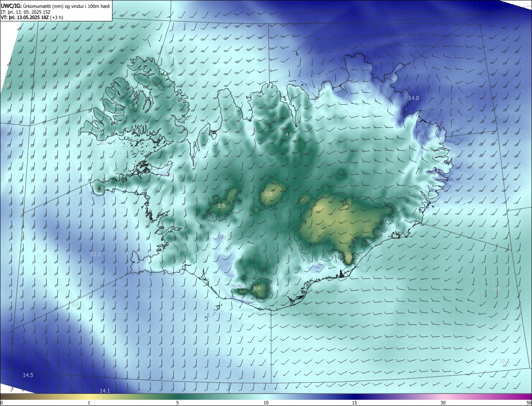Click the 14.5 value in the bottom-left corner
Screen dimensions: 532x406
pyautogui.click(x=28, y=375)
